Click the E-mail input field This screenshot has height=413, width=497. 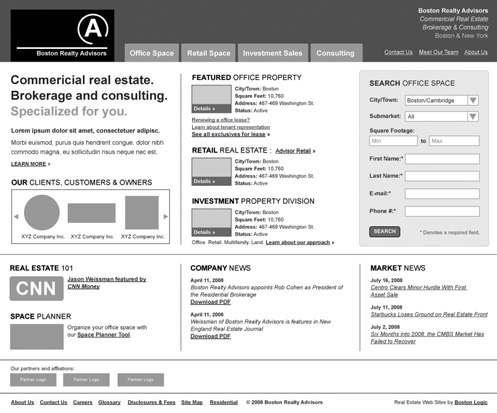[x=442, y=194]
